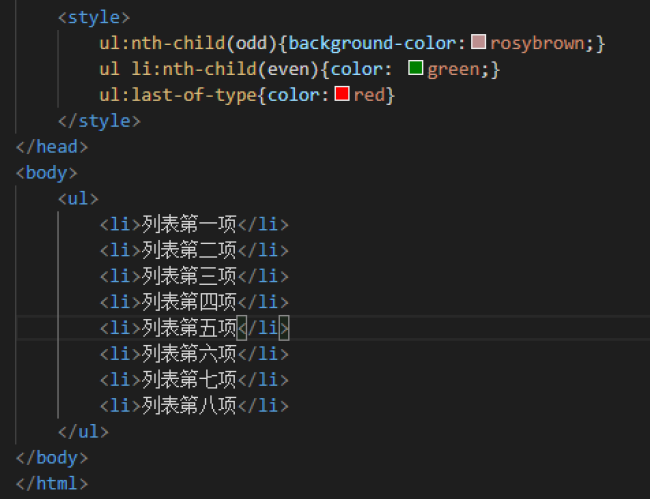Place cursor in closing style tag

tap(99, 121)
